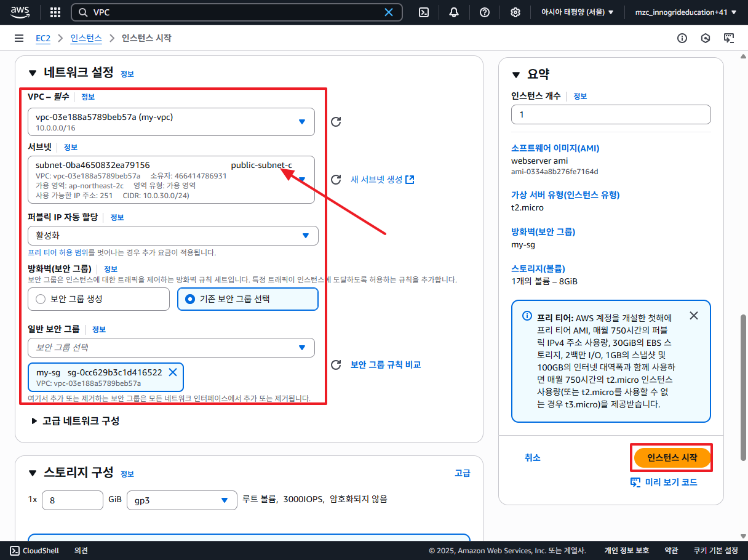
Task: Dismiss the 프리 티어 info box
Action: tap(694, 316)
